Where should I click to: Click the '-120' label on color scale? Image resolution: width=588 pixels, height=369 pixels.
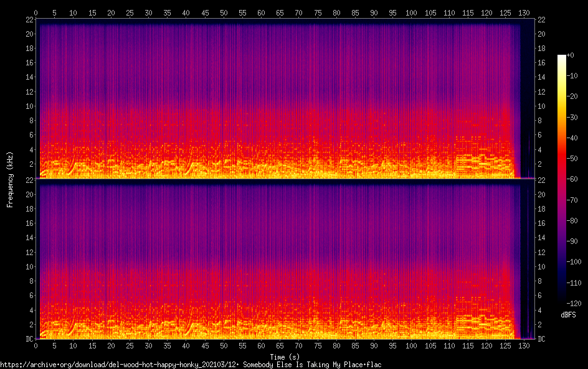[x=574, y=304]
